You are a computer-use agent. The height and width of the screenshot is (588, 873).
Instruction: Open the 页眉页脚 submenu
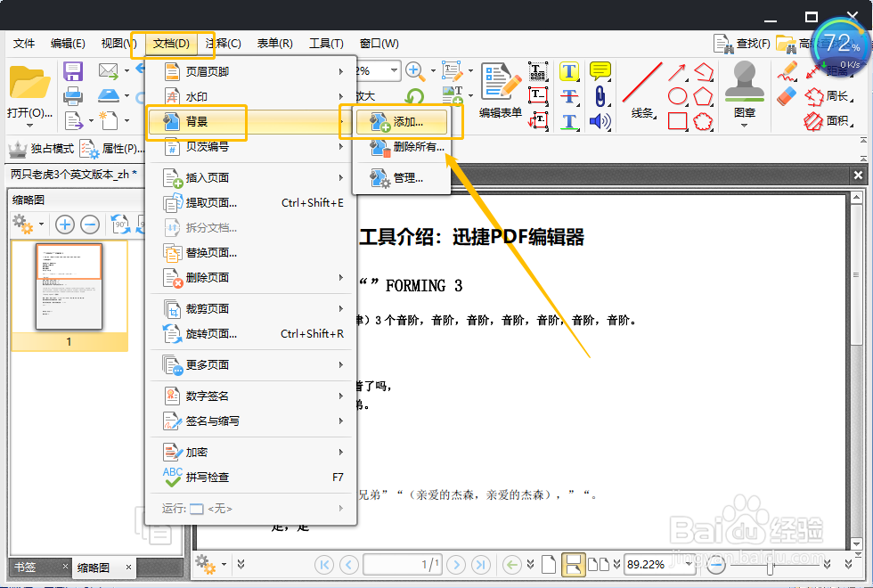pyautogui.click(x=251, y=71)
